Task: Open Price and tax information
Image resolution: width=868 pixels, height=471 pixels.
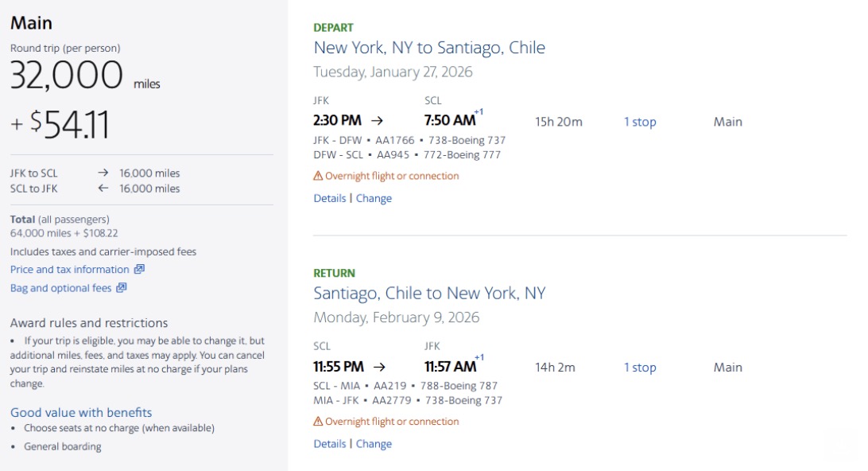Action: point(70,269)
